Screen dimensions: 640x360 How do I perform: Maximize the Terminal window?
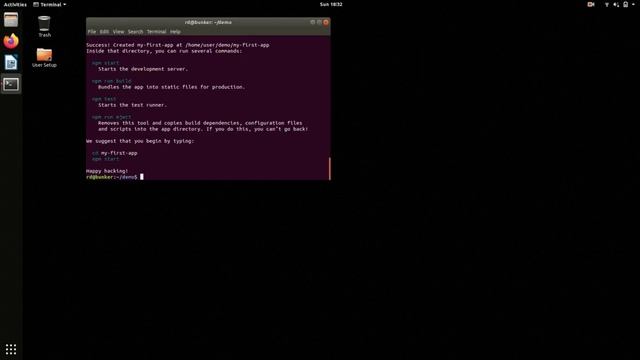point(319,22)
